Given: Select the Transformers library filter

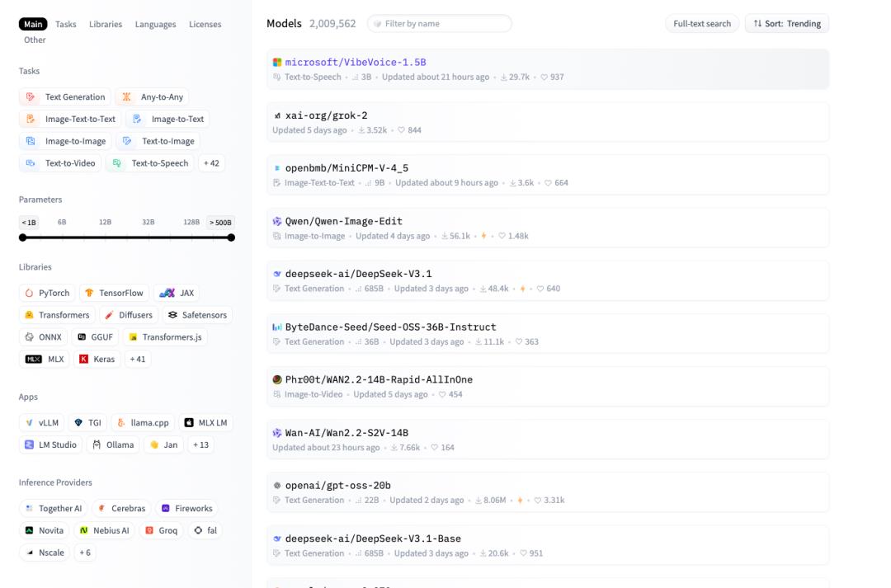Looking at the screenshot, I should [x=57, y=315].
